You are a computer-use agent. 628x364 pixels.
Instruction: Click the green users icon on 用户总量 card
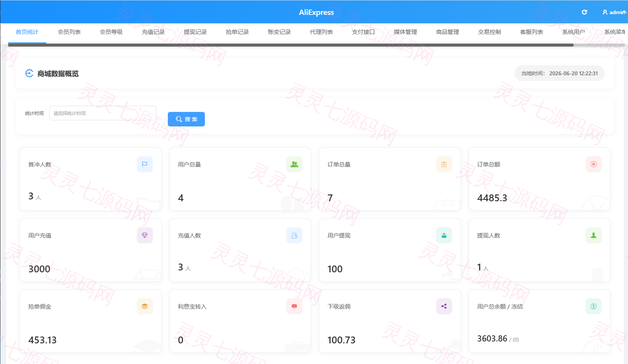(294, 164)
